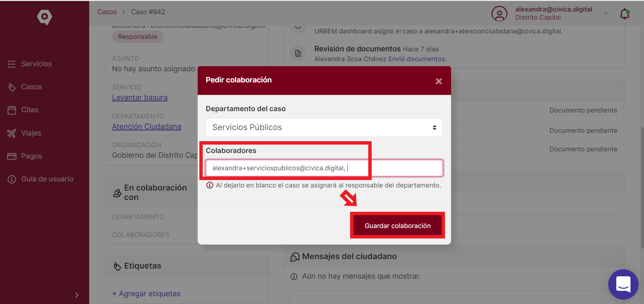Close the Pedir colaboración dialog
The image size is (644, 304).
coord(439,81)
